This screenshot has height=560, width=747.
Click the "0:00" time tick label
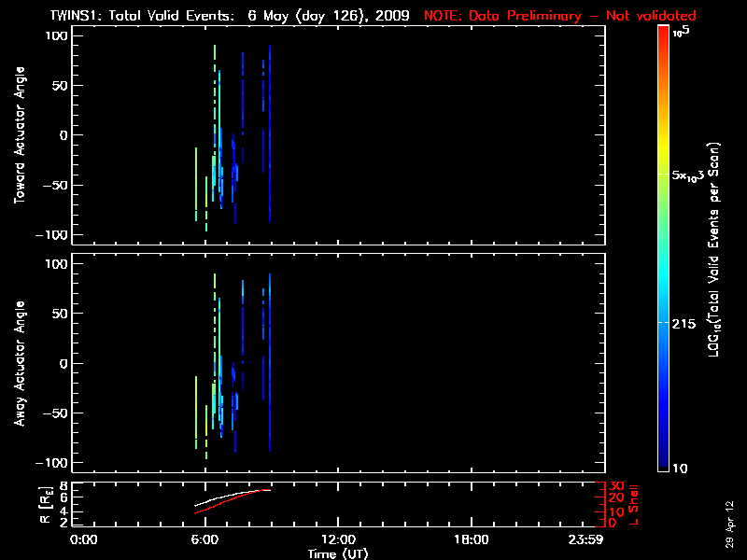pos(84,539)
